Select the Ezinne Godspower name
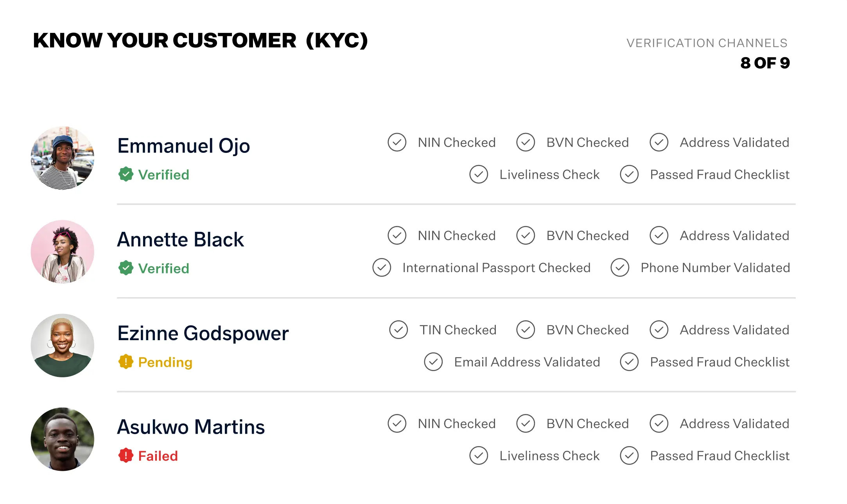This screenshot has width=847, height=504. pos(203,334)
